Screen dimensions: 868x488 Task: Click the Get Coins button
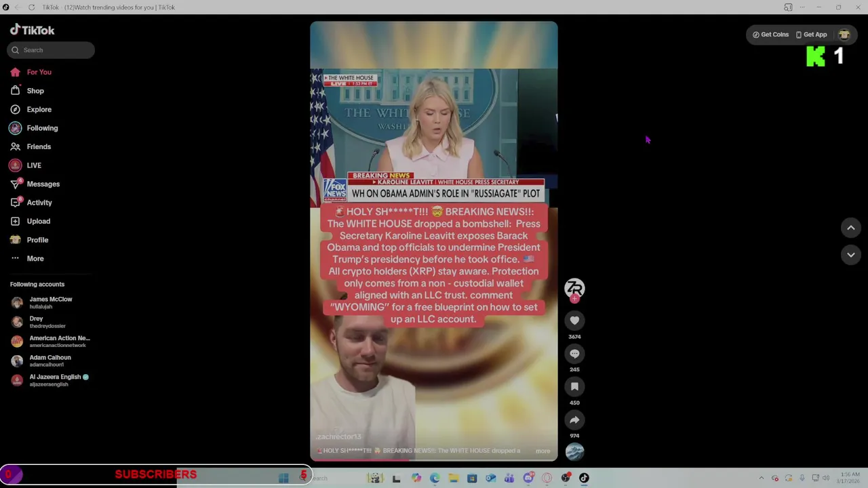point(771,35)
